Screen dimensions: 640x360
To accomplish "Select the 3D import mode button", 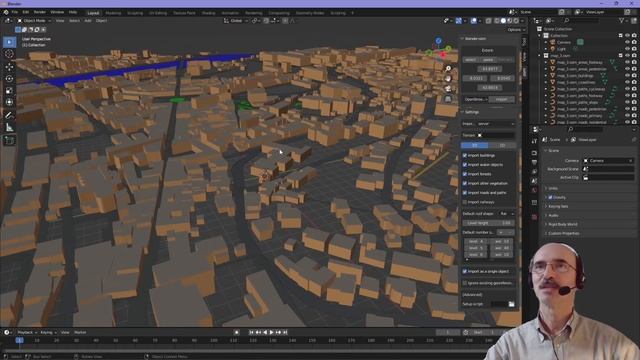I will [475, 145].
